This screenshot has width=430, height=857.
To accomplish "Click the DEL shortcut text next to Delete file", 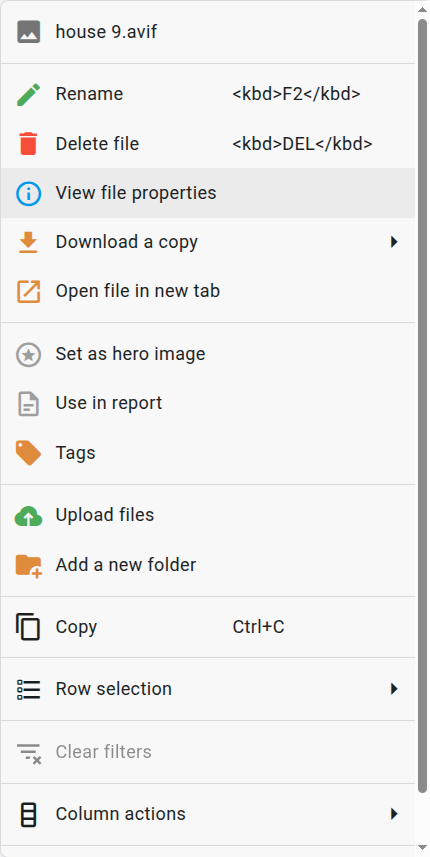I will point(302,144).
